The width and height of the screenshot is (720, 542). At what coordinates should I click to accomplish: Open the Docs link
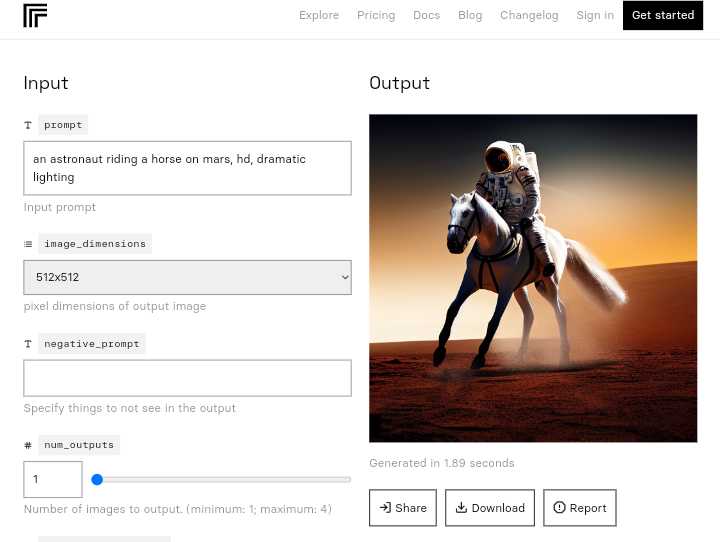coord(426,15)
